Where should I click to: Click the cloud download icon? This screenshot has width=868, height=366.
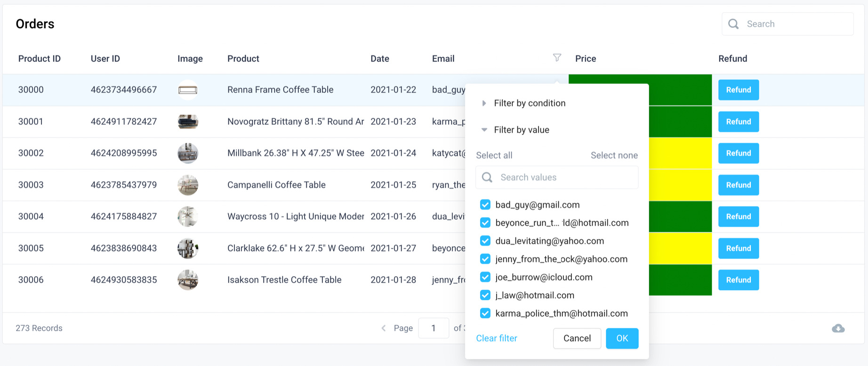click(838, 328)
